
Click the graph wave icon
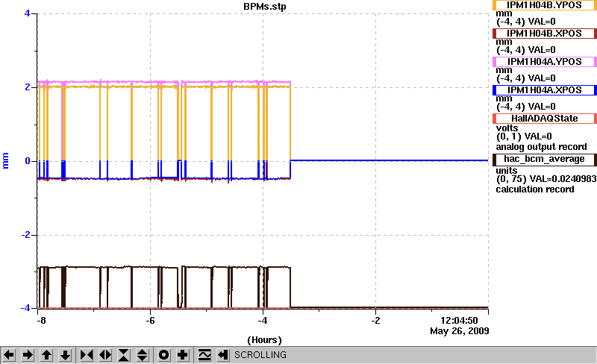(204, 355)
